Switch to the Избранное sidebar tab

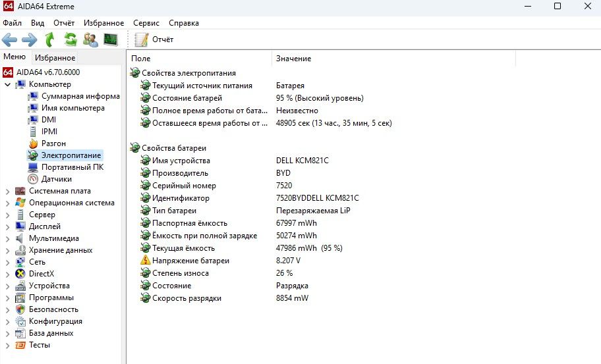click(x=55, y=58)
